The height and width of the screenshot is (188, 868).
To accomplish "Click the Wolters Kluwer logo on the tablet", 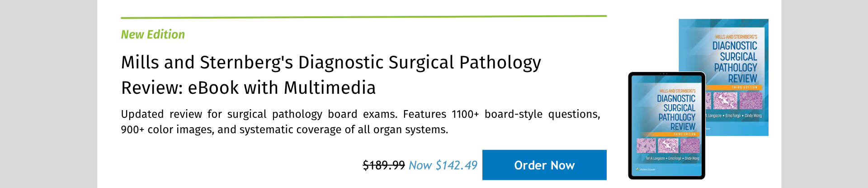I will pyautogui.click(x=645, y=169).
